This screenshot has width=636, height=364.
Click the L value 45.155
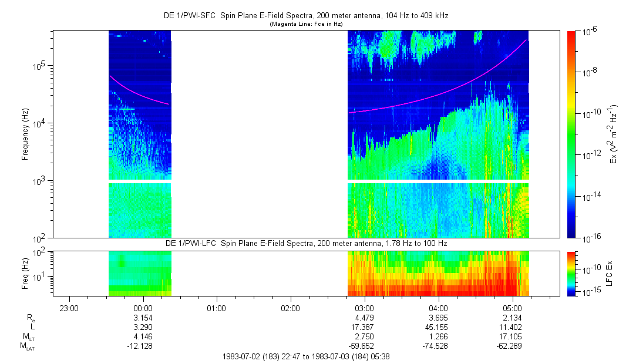point(439,327)
